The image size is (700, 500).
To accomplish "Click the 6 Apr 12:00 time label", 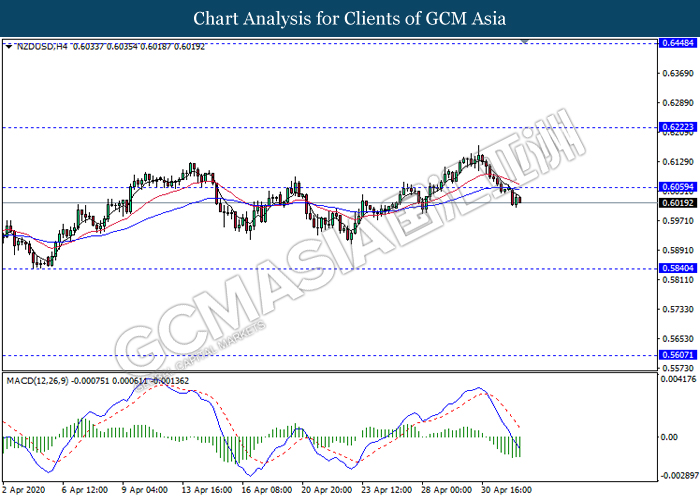I will pos(84,490).
